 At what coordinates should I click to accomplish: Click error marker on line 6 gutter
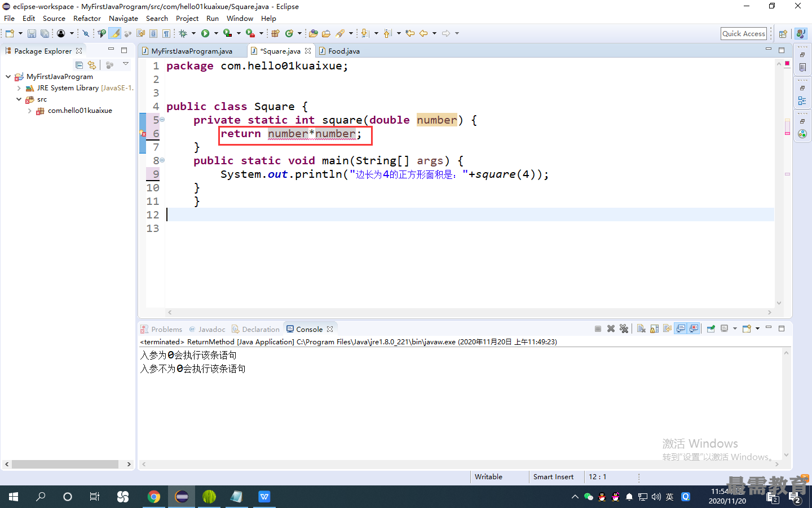[143, 133]
